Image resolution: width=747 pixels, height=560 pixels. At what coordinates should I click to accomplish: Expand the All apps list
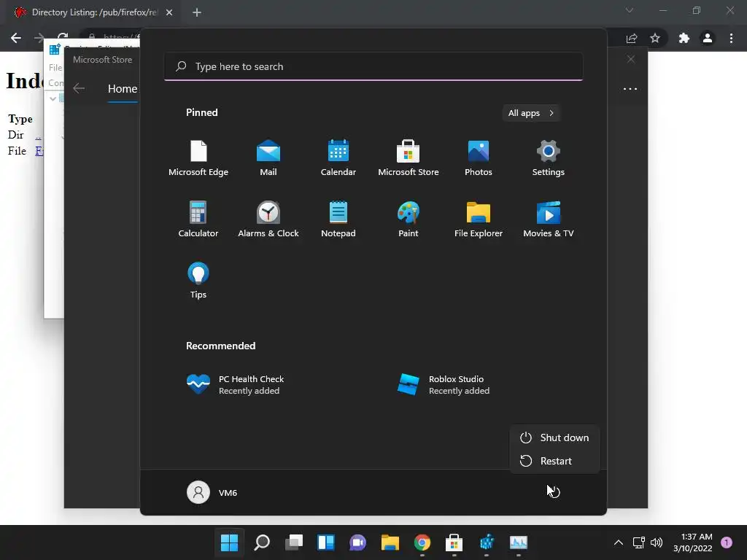pyautogui.click(x=531, y=113)
